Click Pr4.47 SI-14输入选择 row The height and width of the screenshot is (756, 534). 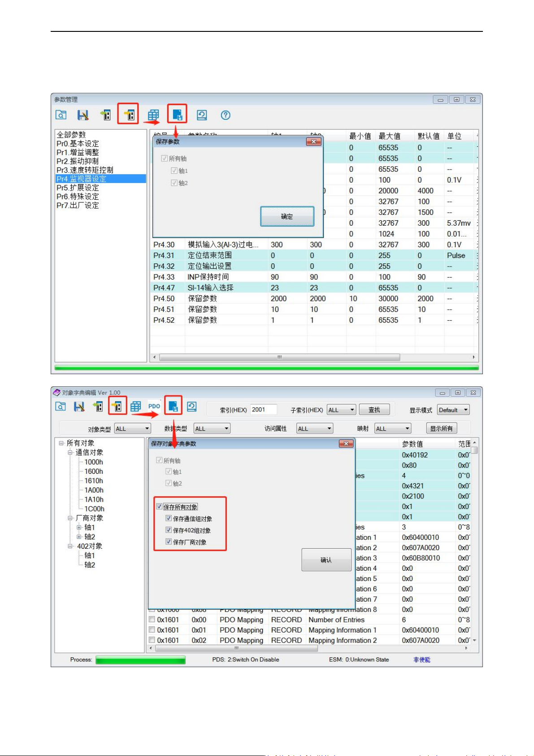(314, 288)
